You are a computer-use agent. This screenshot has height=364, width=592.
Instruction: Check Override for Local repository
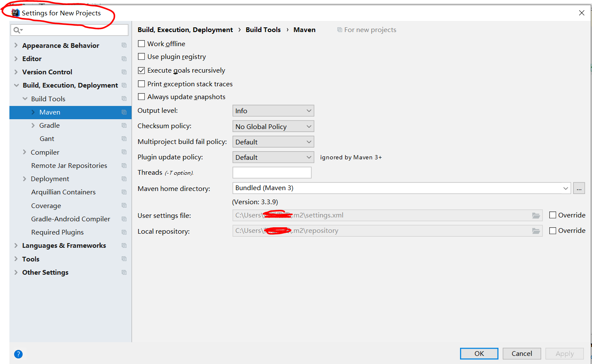[553, 231]
